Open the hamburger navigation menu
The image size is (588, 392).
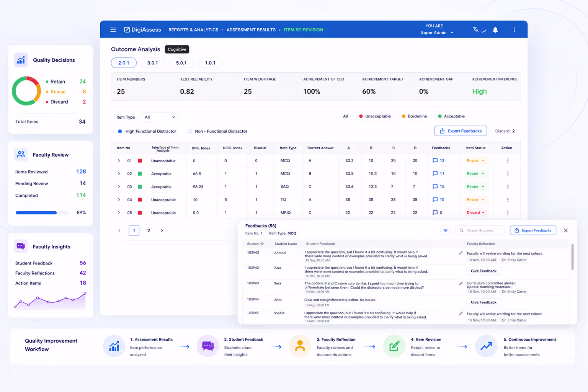pyautogui.click(x=113, y=30)
